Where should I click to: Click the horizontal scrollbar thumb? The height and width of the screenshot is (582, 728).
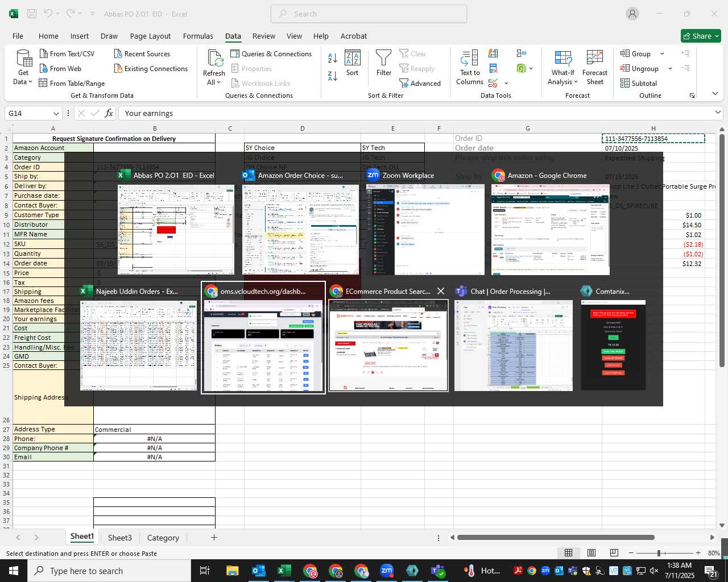click(x=556, y=537)
